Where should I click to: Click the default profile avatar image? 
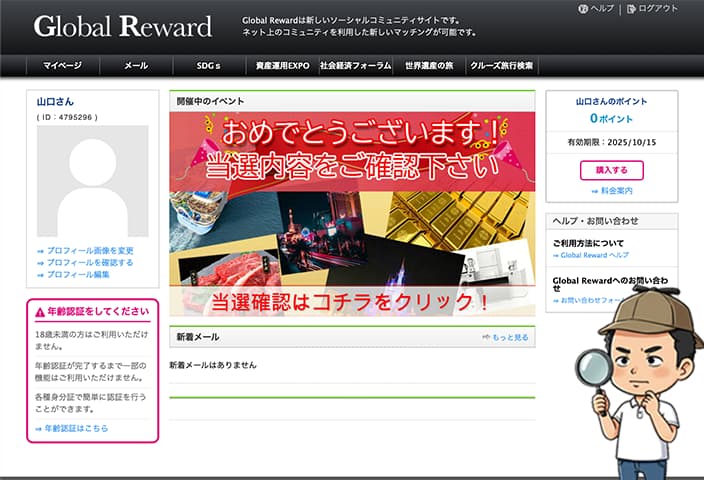coord(92,181)
